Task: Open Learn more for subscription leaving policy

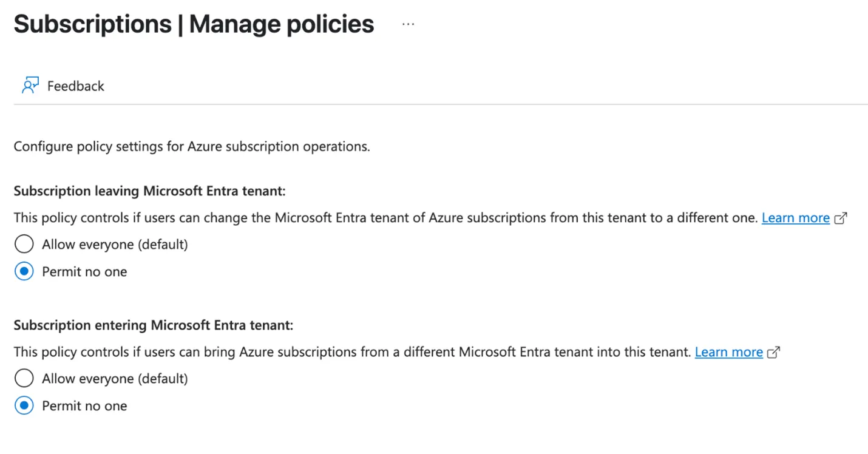Action: [x=796, y=218]
